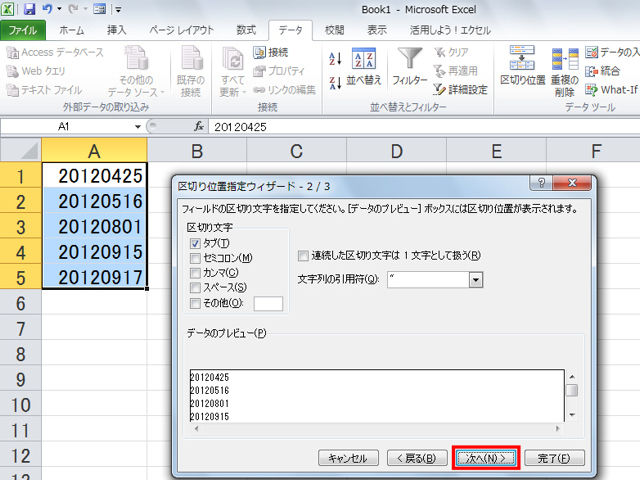Click the Save icon in quick access toolbar
The width and height of the screenshot is (640, 480).
(x=29, y=9)
